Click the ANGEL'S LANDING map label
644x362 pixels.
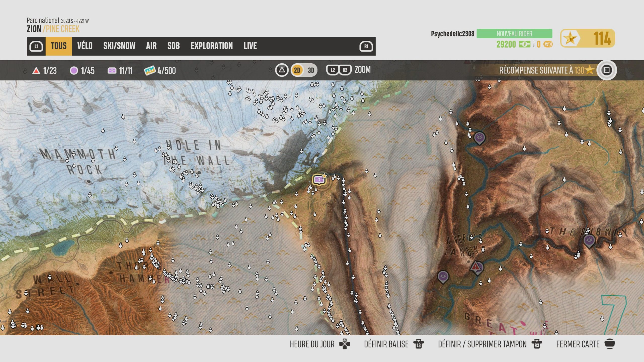click(465, 244)
